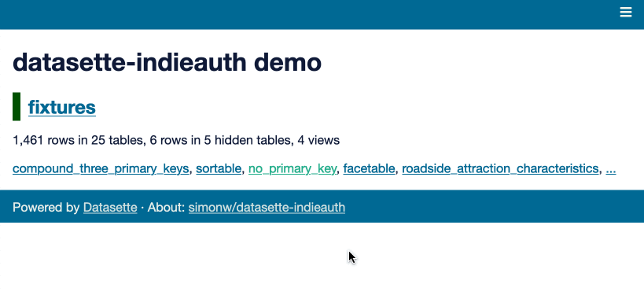Visit the Datasette footer link
The width and height of the screenshot is (644, 295).
(110, 207)
